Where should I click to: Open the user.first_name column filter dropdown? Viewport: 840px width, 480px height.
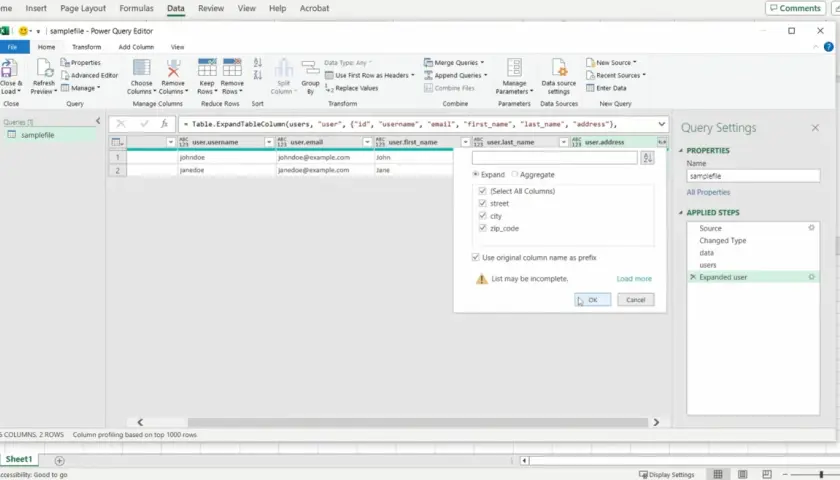(x=465, y=142)
